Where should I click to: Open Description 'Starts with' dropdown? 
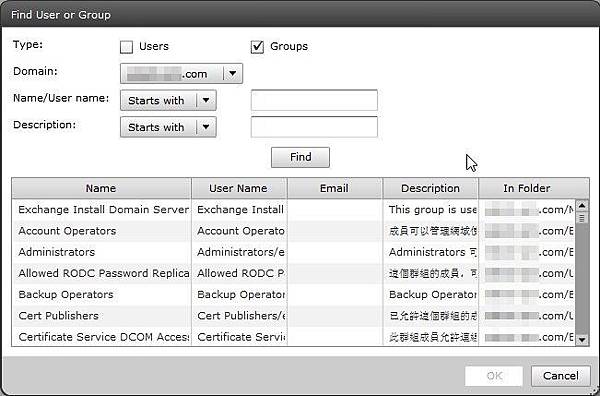[168, 127]
